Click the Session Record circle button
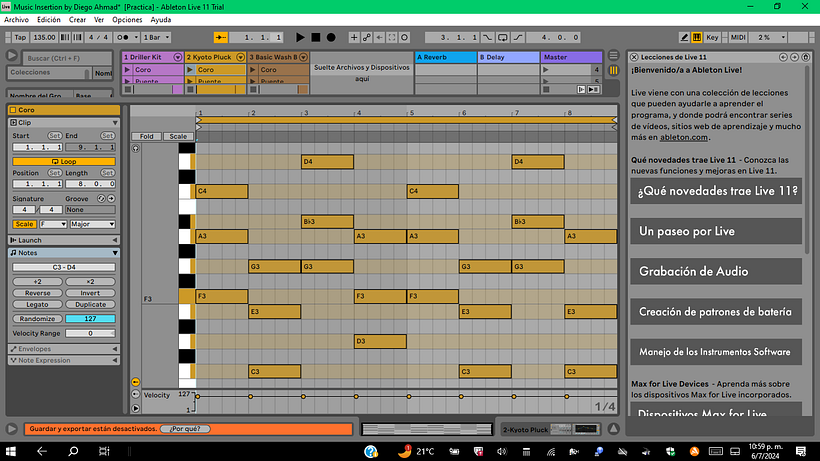Viewport: 820px width, 461px height. click(x=404, y=37)
